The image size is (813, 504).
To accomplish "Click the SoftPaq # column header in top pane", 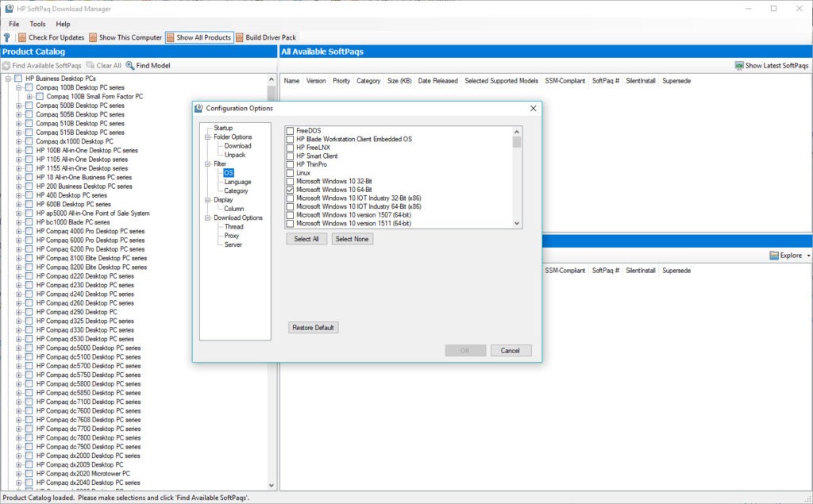I will pyautogui.click(x=605, y=81).
